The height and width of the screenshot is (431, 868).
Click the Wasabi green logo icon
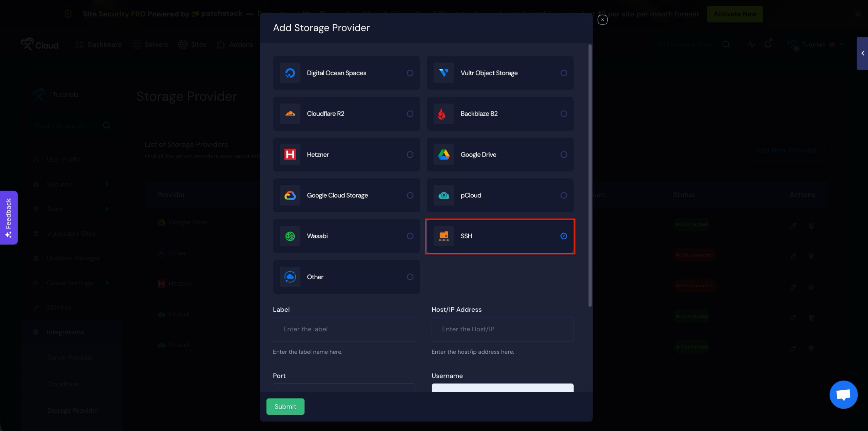tap(290, 236)
